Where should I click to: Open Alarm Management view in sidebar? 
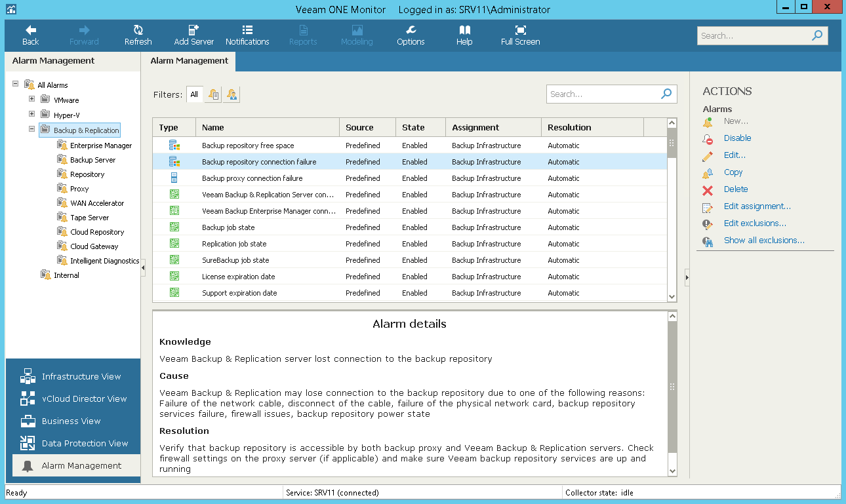coord(76,465)
